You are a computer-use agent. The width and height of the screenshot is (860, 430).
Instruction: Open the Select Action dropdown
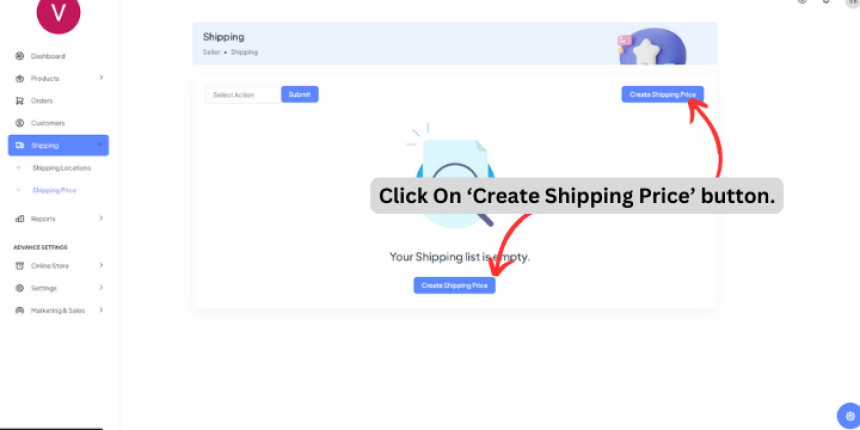244,94
